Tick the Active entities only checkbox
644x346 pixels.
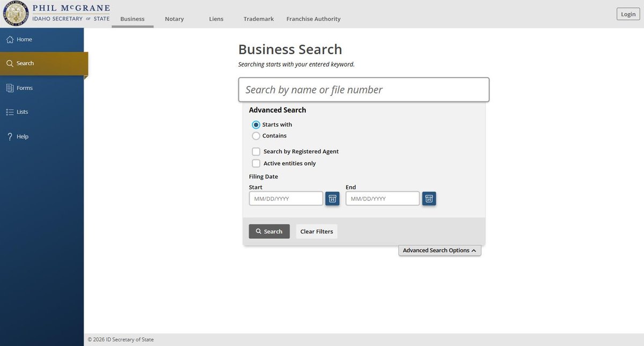point(256,163)
